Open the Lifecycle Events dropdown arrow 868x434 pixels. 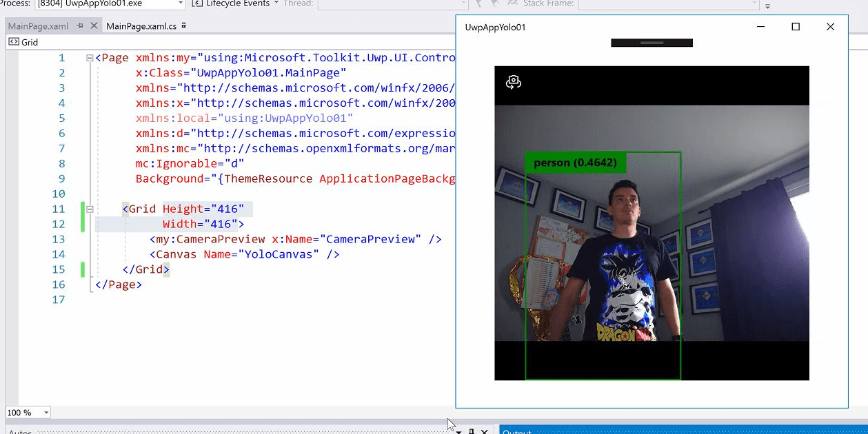276,3
